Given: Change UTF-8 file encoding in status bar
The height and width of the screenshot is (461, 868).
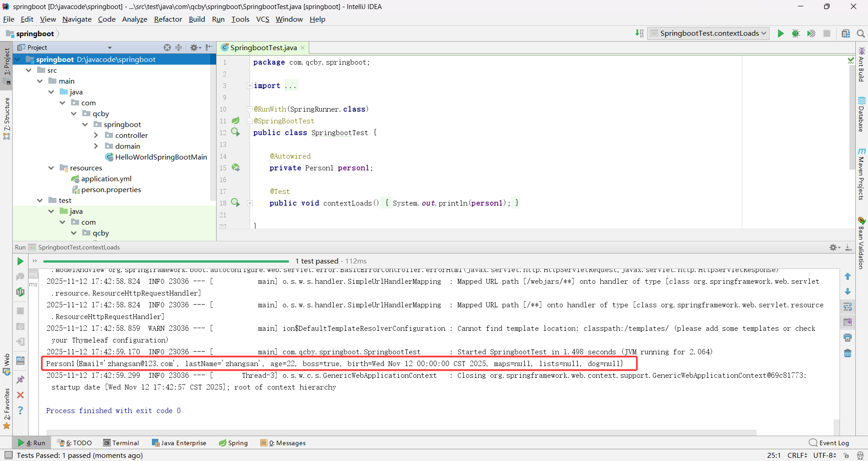Looking at the screenshot, I should pos(825,455).
